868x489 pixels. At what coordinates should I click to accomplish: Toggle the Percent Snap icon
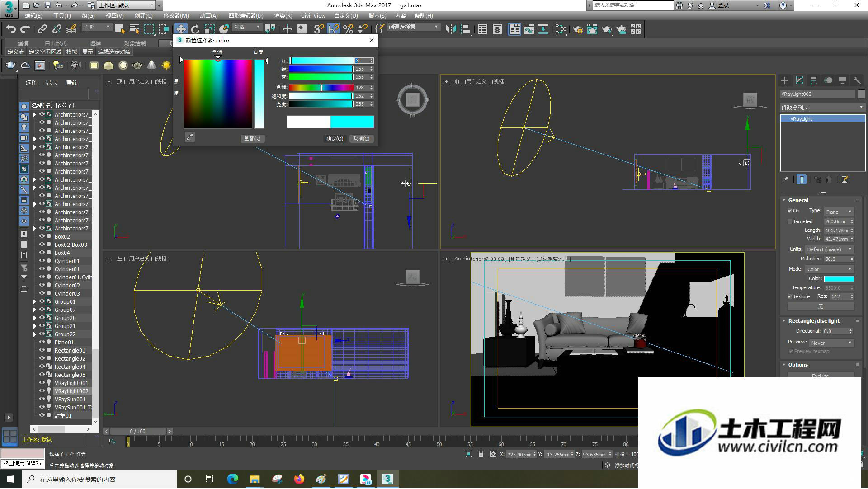point(348,29)
